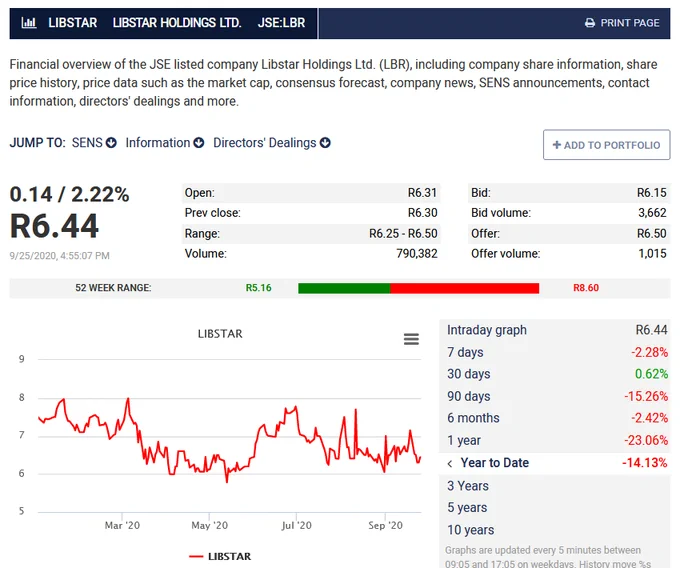The height and width of the screenshot is (568, 680).
Task: Jump to Information section
Action: pyautogui.click(x=165, y=143)
